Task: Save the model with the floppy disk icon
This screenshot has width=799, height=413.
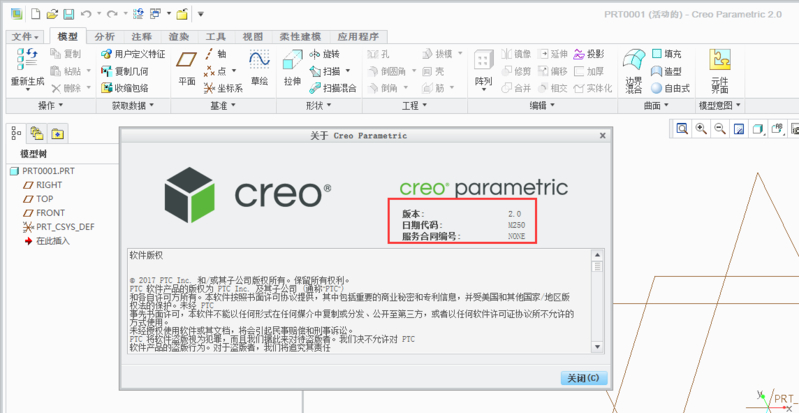Action: pyautogui.click(x=68, y=14)
